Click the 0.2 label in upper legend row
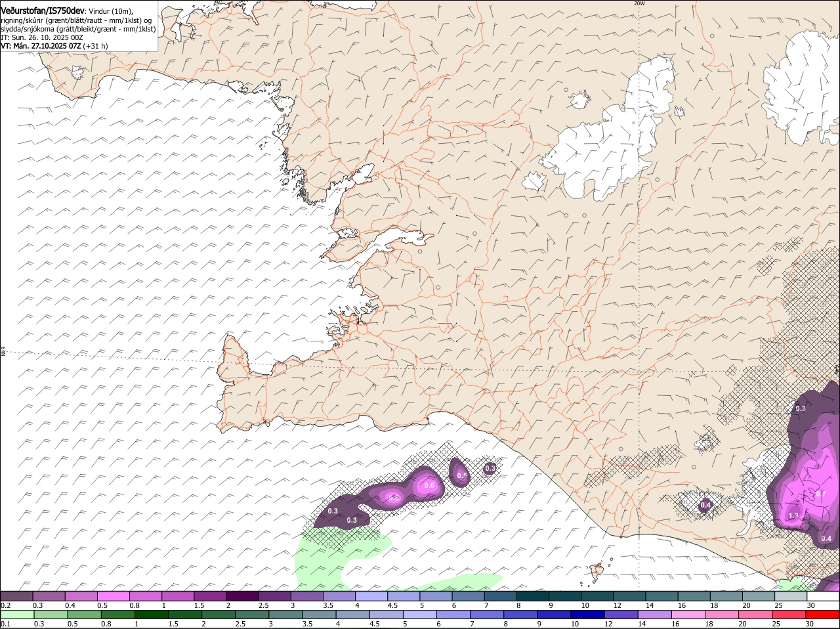This screenshot has height=629, width=840. pos(5,605)
